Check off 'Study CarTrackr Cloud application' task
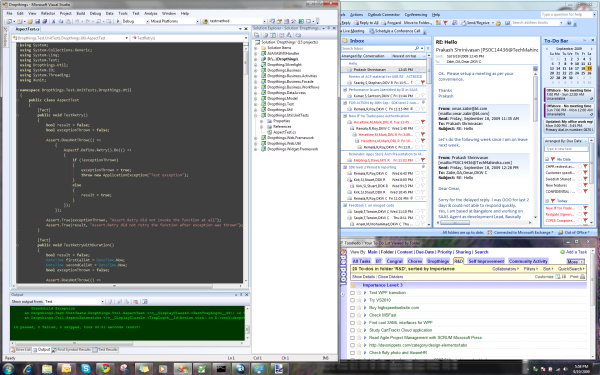 pyautogui.click(x=352, y=330)
